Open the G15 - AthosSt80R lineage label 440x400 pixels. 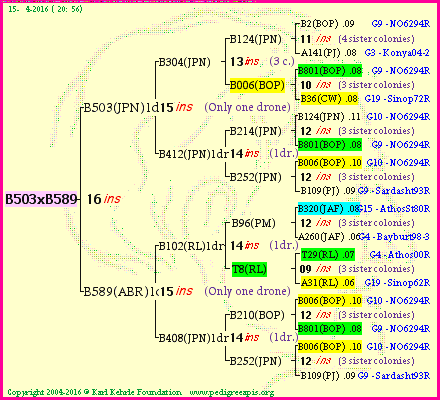(x=395, y=209)
